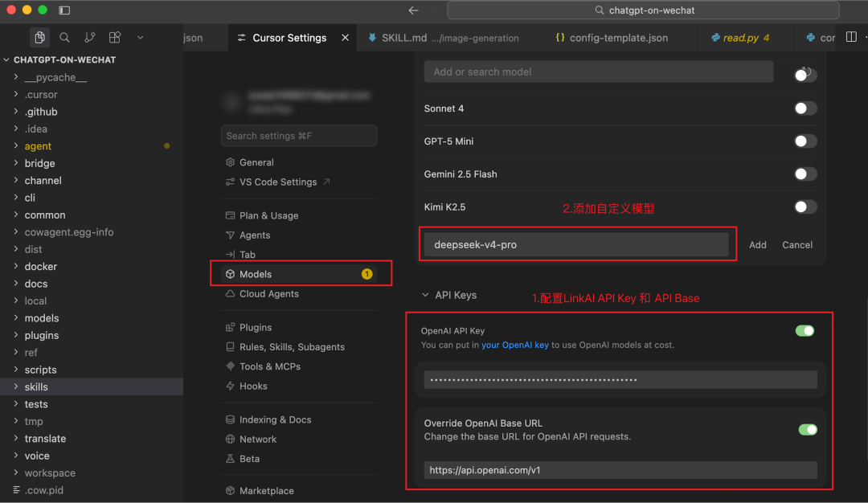Screen dimensions: 868x503
Task: Open the Search magnifier in sidebar toolbar
Action: click(x=65, y=38)
